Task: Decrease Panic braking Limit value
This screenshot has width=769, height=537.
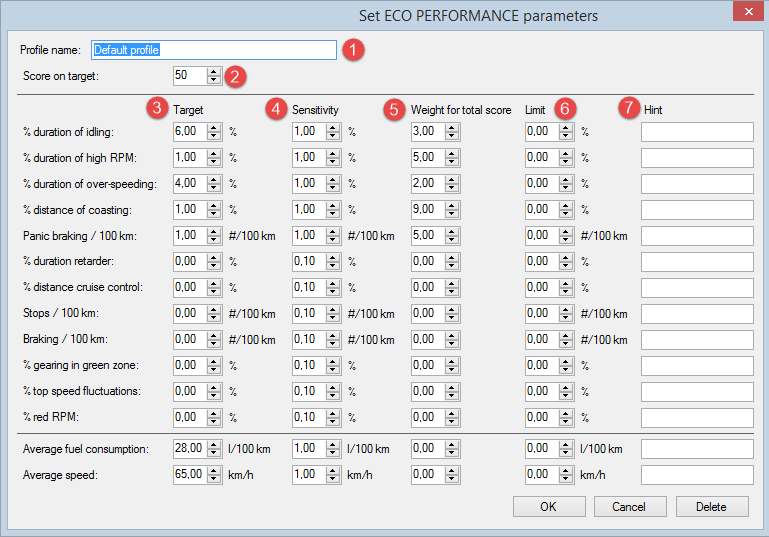Action: [x=567, y=239]
